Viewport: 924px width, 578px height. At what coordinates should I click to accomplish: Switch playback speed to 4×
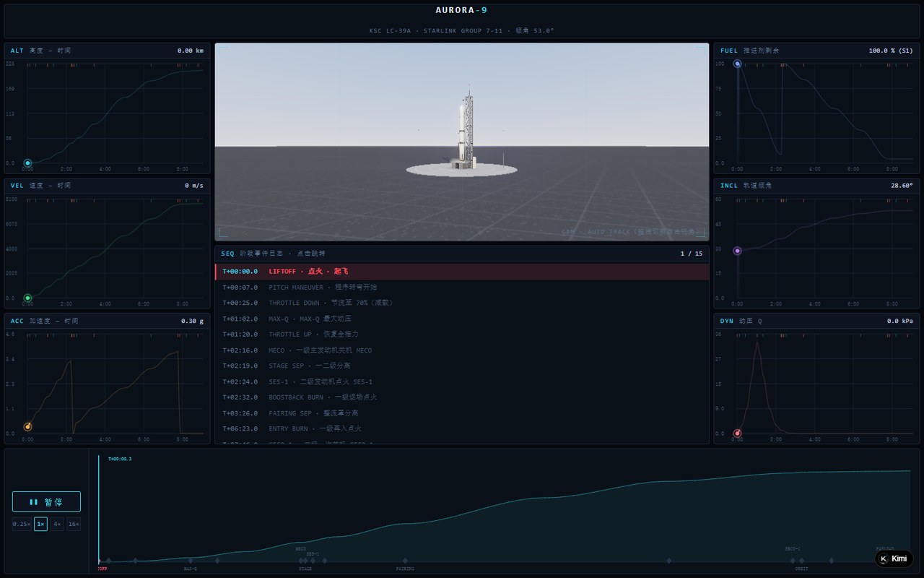coord(57,524)
